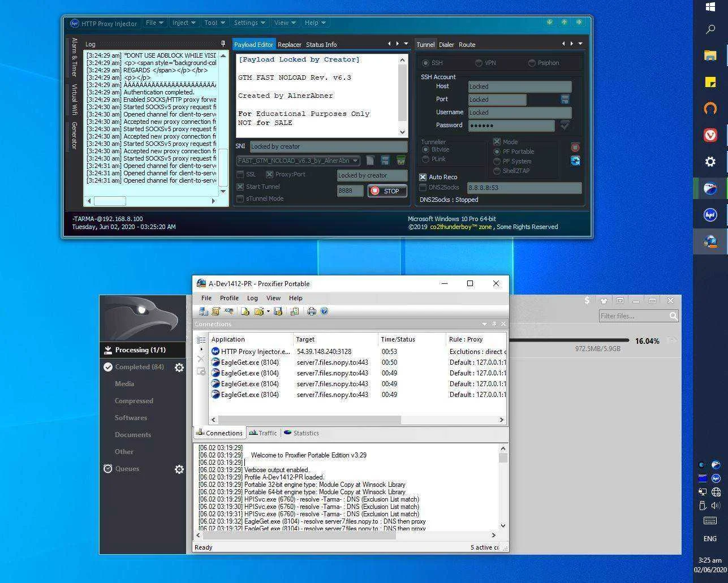The height and width of the screenshot is (583, 728).
Task: Select the PF System radio button
Action: point(497,161)
